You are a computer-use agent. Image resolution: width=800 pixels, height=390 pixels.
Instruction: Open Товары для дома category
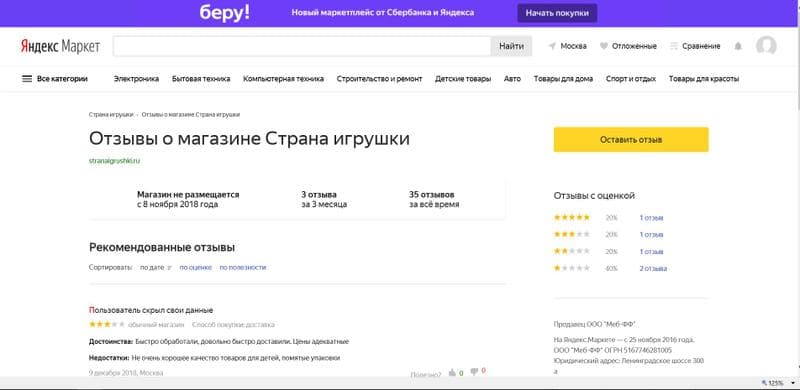pos(563,79)
